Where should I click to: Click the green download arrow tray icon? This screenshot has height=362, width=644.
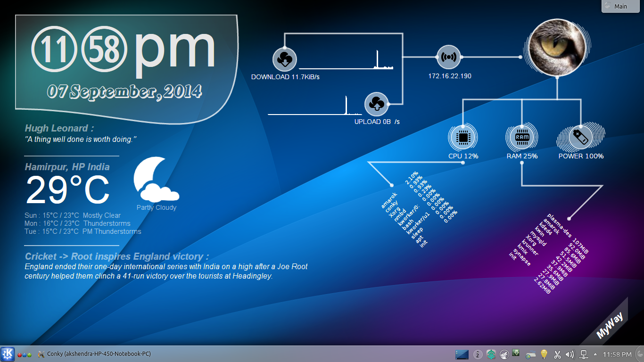point(516,353)
